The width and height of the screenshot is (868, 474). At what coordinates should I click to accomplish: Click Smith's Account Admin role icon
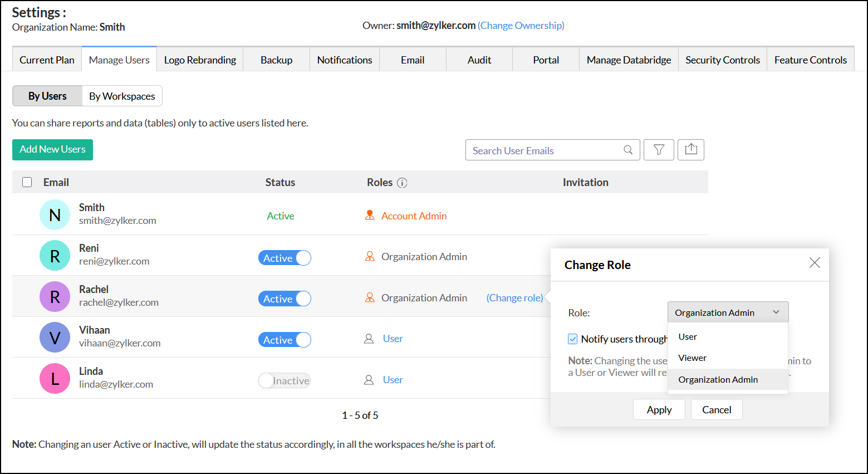tap(370, 216)
